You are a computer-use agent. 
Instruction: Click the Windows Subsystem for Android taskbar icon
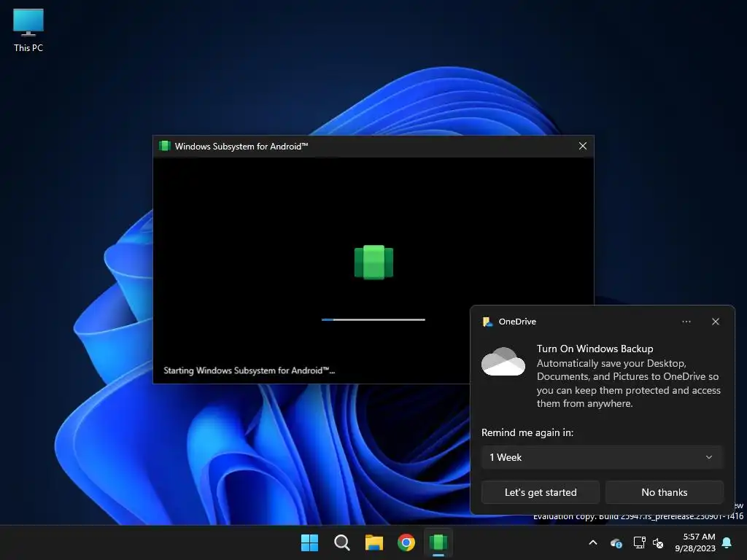(438, 542)
